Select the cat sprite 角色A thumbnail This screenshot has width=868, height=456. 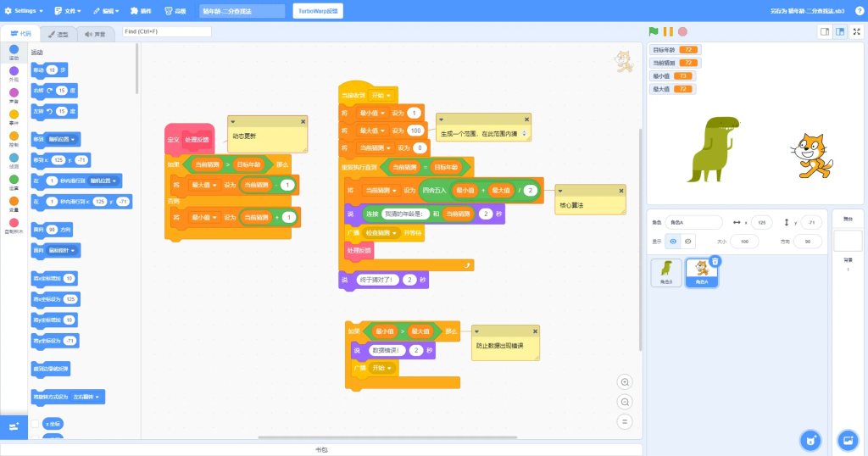[x=701, y=273]
